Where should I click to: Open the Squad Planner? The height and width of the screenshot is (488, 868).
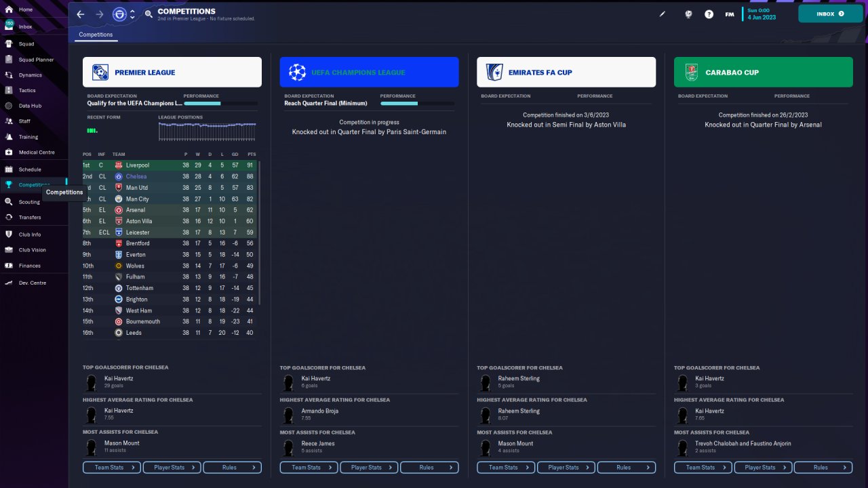pyautogui.click(x=36, y=60)
